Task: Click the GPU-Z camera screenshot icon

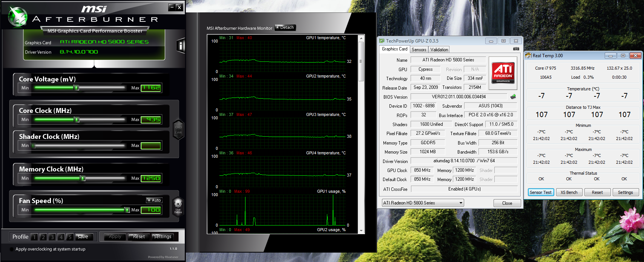Action: pyautogui.click(x=516, y=49)
